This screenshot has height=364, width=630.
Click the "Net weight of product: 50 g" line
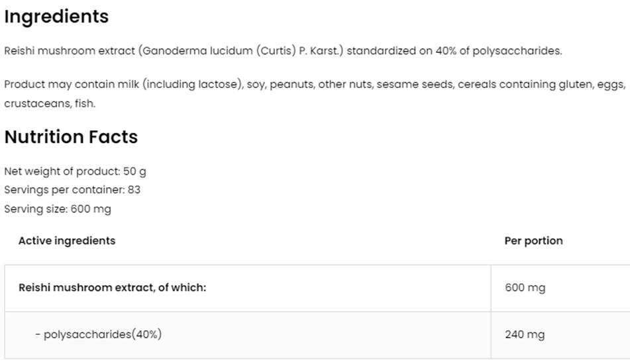point(76,171)
